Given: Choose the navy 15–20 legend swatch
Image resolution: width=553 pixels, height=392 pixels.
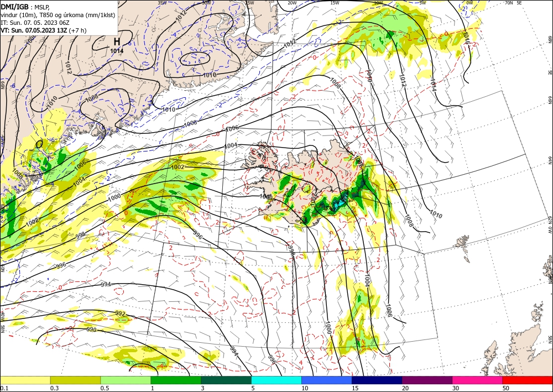Looking at the screenshot, I should point(377,380).
